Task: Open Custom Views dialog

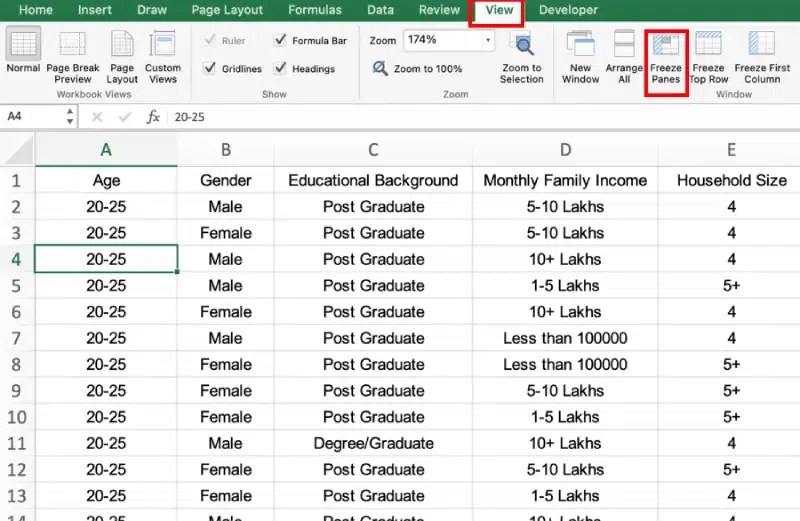Action: point(163,57)
